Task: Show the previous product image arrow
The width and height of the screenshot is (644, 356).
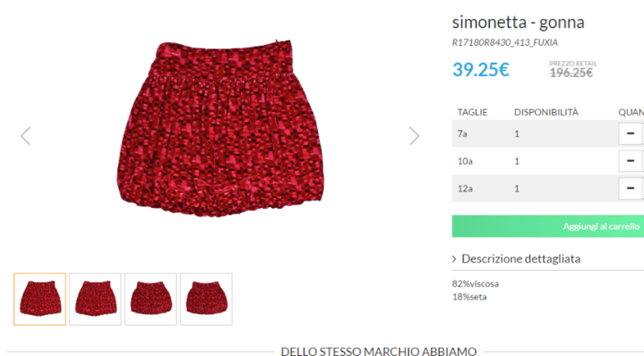Action: (x=25, y=136)
